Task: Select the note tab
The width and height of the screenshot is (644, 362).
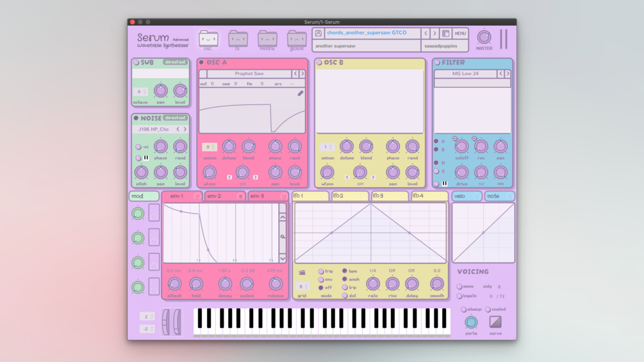Action: coord(499,196)
